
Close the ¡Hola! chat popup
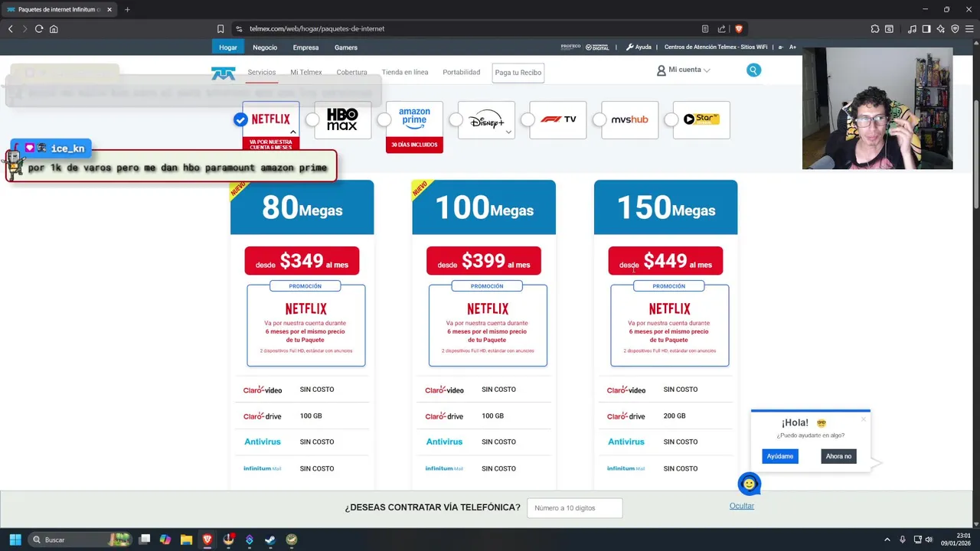864,419
